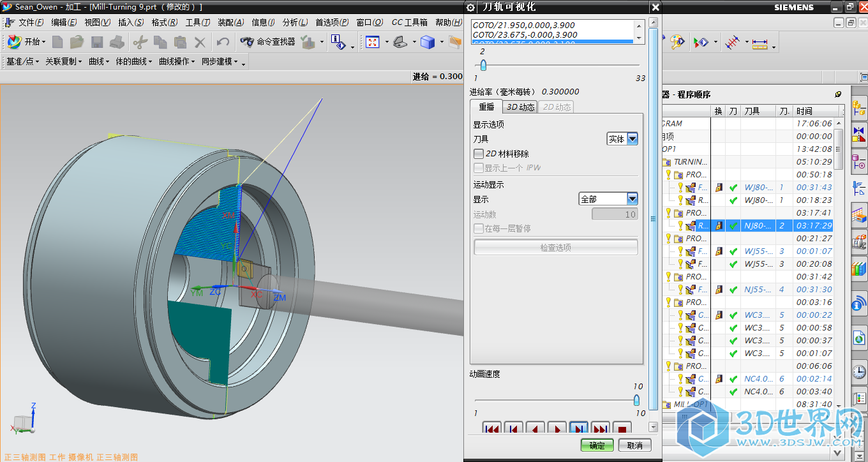The image size is (868, 462).
Task: Switch to the 3D 动态 tab
Action: pyautogui.click(x=520, y=107)
